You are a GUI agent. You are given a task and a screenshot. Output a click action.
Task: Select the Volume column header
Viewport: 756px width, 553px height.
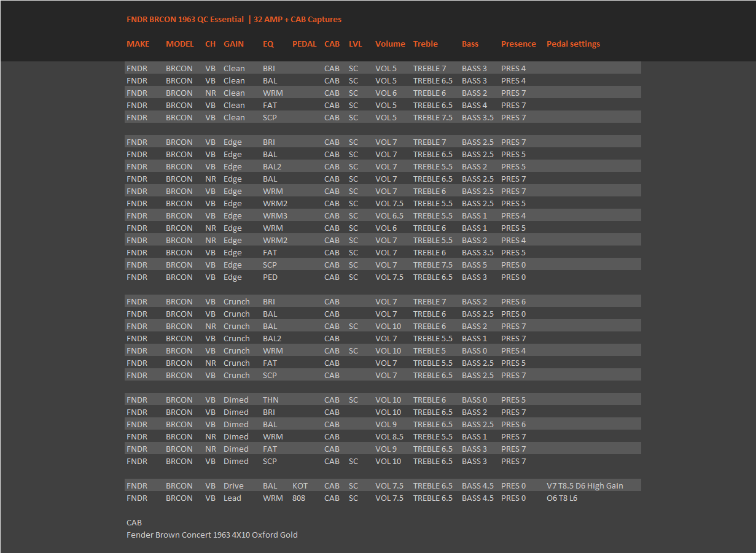[x=390, y=44]
